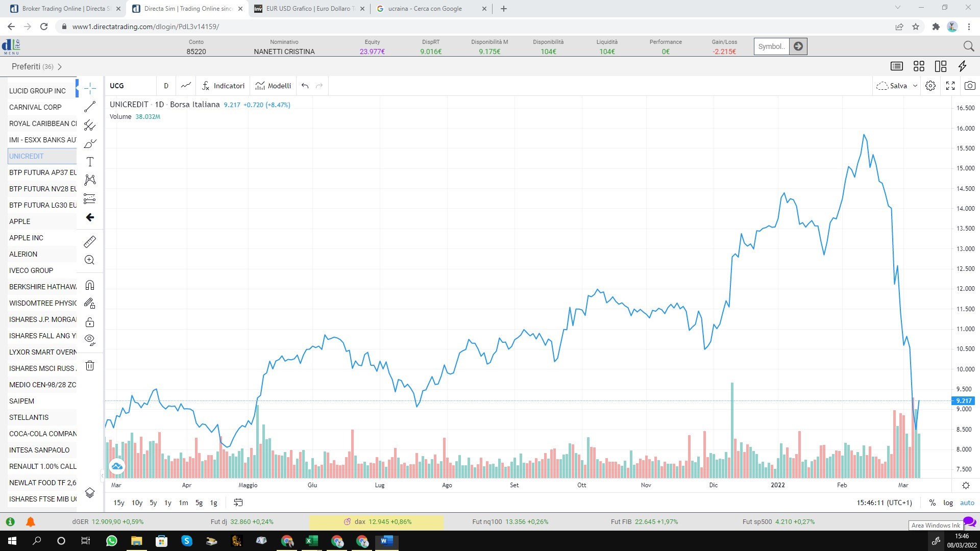Activate the zoom in magnifier tool

pyautogui.click(x=90, y=260)
